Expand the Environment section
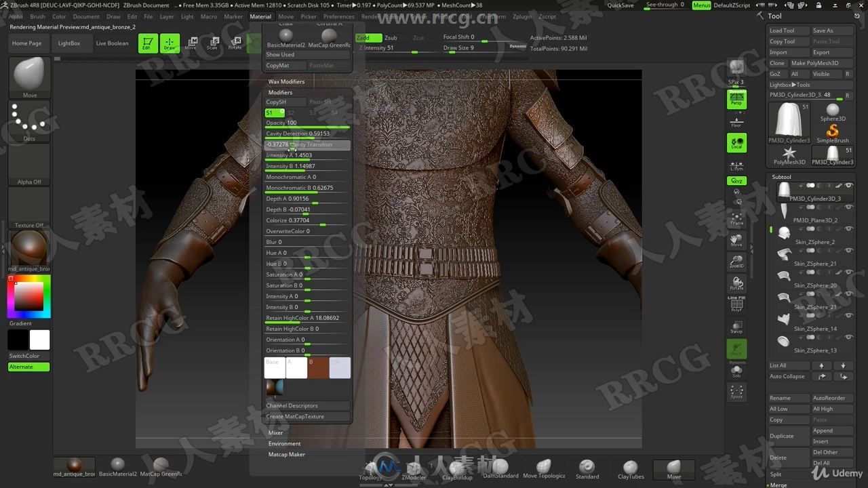 pyautogui.click(x=284, y=443)
